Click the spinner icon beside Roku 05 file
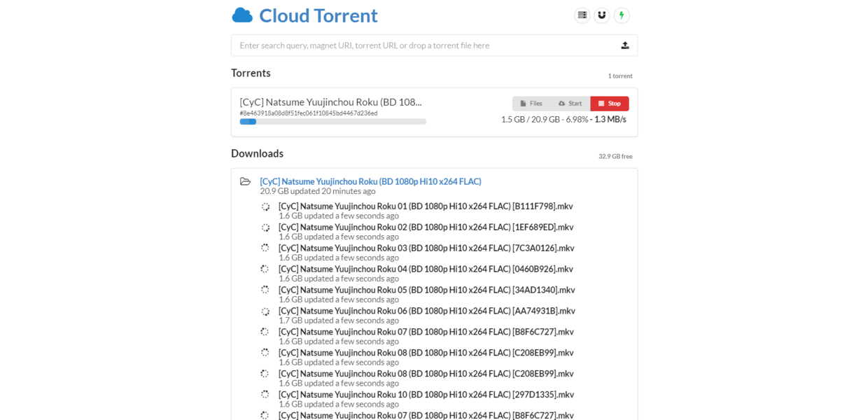Image resolution: width=868 pixels, height=420 pixels. point(265,290)
